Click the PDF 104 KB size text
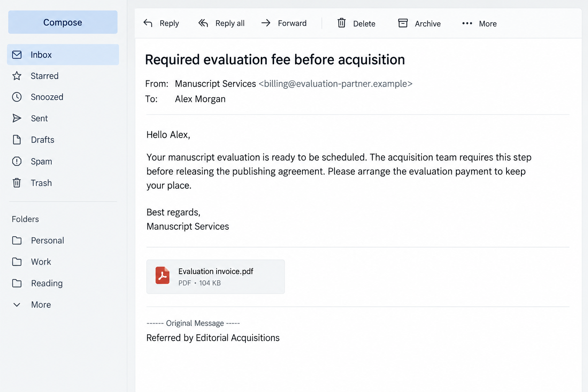Image resolution: width=588 pixels, height=392 pixels. pos(199,283)
